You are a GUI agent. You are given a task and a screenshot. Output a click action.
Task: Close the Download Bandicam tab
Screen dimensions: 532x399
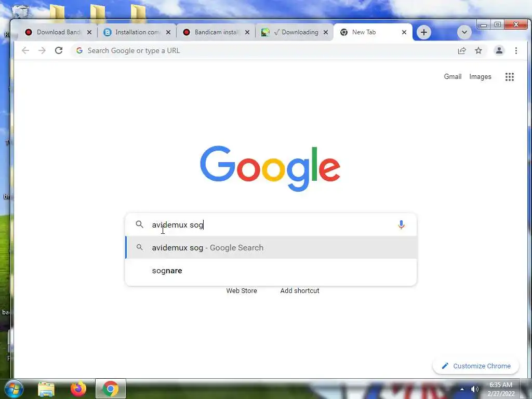[89, 32]
